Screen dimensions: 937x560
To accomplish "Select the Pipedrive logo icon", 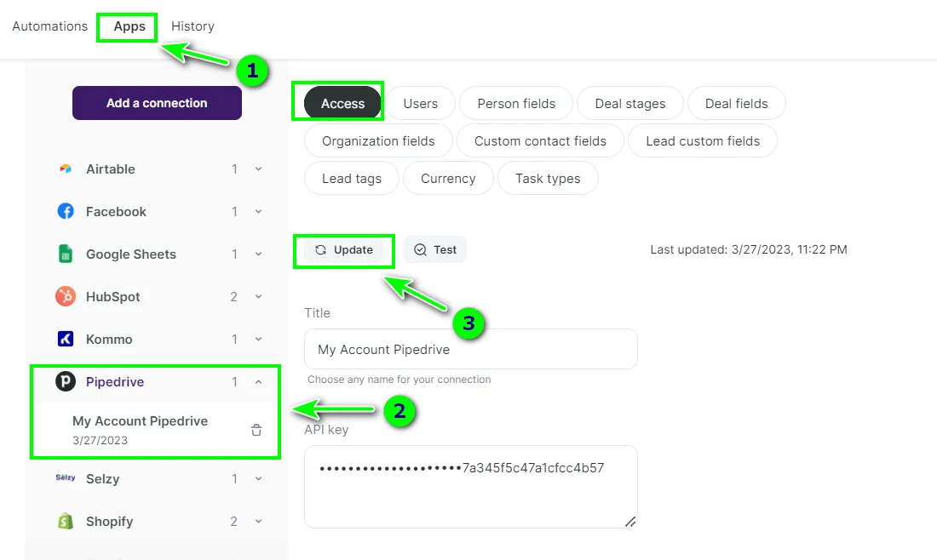I will 66,381.
